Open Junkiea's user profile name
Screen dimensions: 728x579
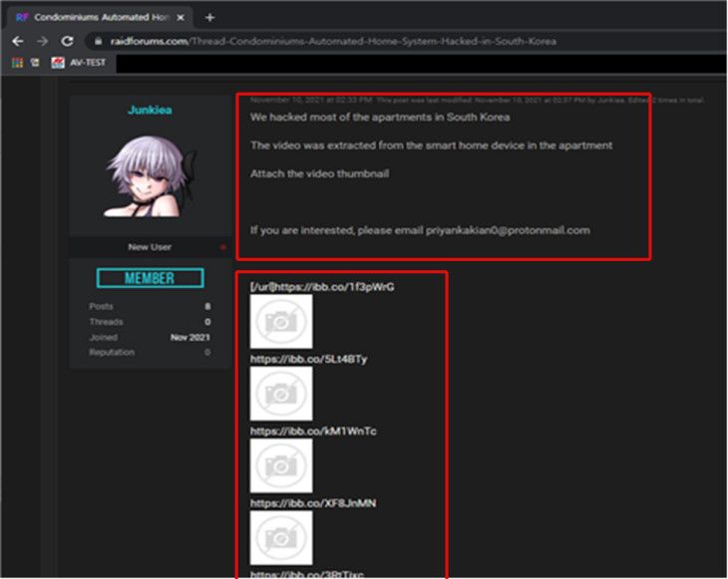pos(150,110)
